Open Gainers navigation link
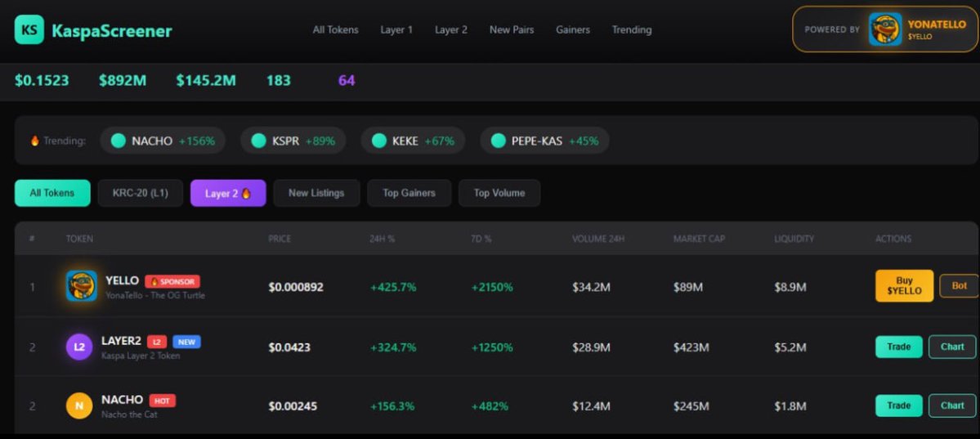Screen dimensions: 980x439 pyautogui.click(x=572, y=29)
